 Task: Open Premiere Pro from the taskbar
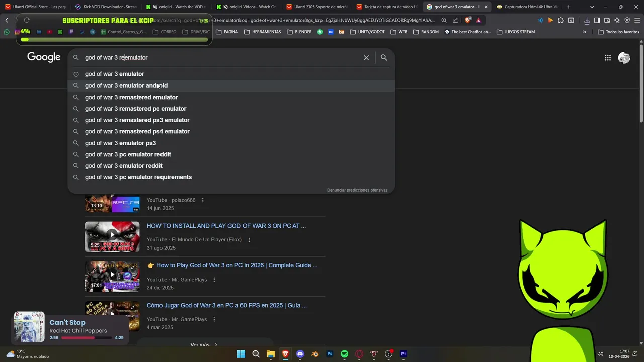pos(403,354)
